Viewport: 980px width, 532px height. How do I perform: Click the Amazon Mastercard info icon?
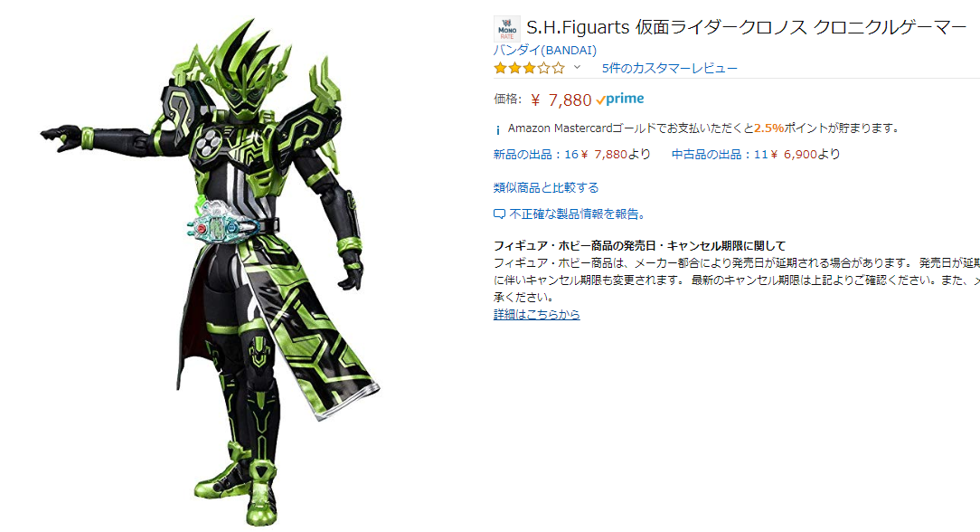pyautogui.click(x=498, y=129)
